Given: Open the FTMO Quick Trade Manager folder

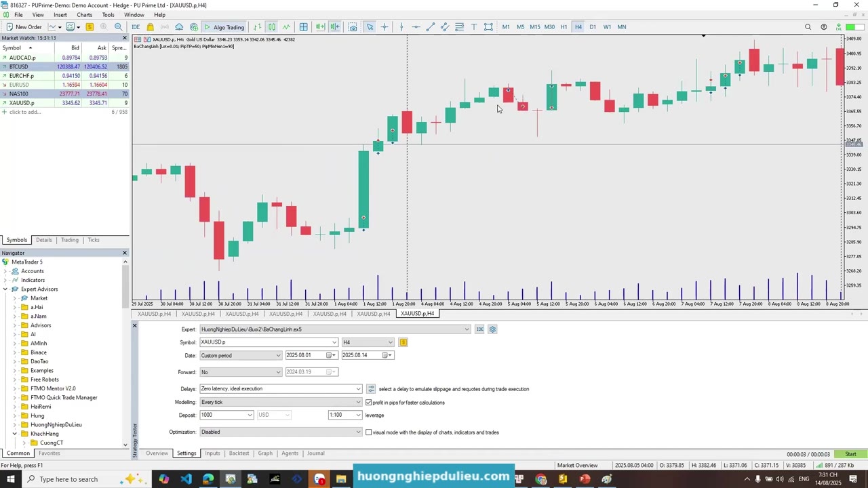Looking at the screenshot, I should 64,398.
